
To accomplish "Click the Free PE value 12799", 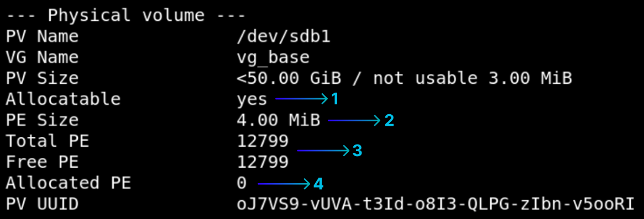I will click(263, 162).
